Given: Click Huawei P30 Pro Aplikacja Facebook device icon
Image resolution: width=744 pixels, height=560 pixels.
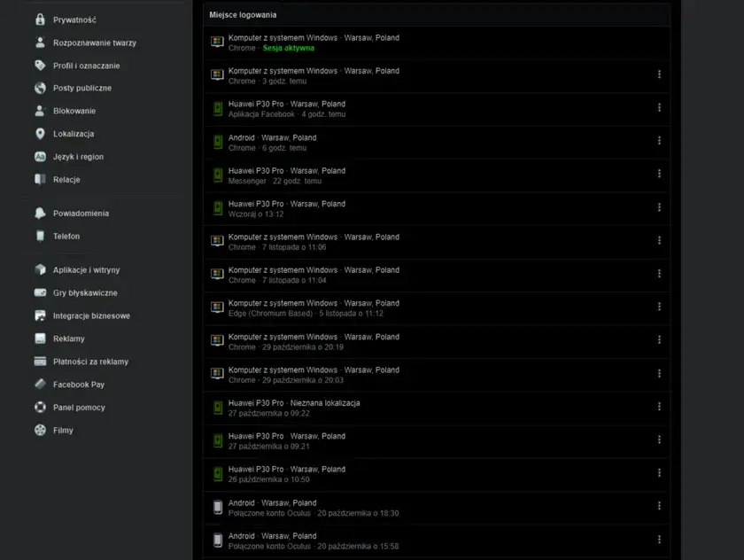Looking at the screenshot, I should click(x=217, y=109).
